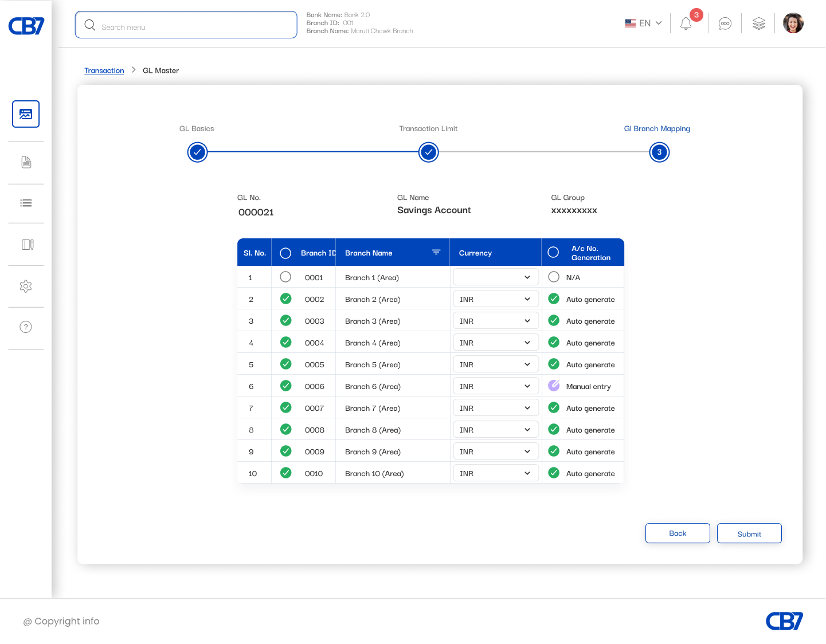Click the Gl Branch Mapping step label
This screenshot has width=826, height=644.
[657, 128]
